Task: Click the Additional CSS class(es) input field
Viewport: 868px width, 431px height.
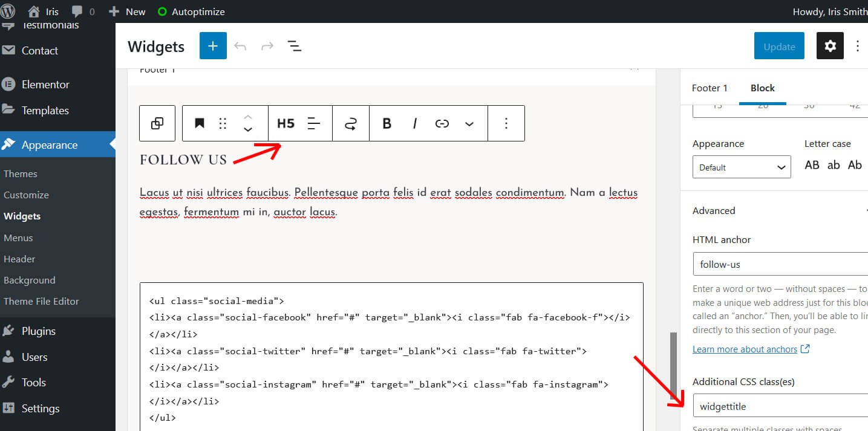Action: pos(780,406)
